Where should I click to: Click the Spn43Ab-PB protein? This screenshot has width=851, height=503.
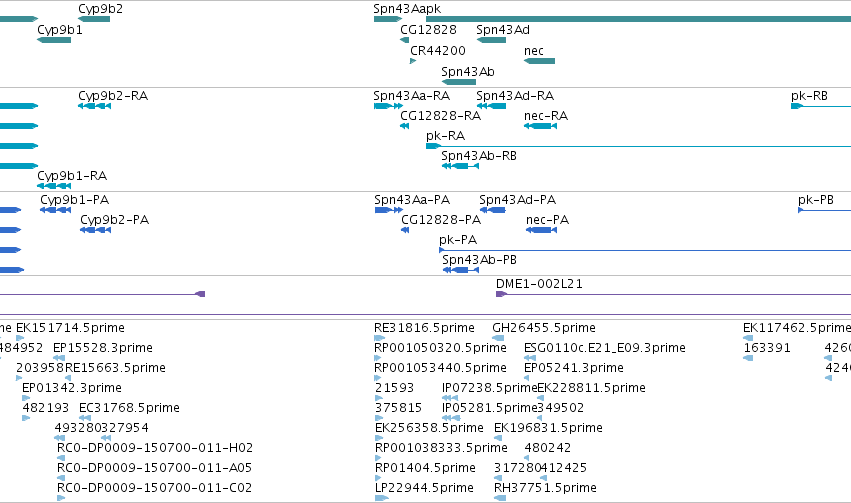[461, 270]
